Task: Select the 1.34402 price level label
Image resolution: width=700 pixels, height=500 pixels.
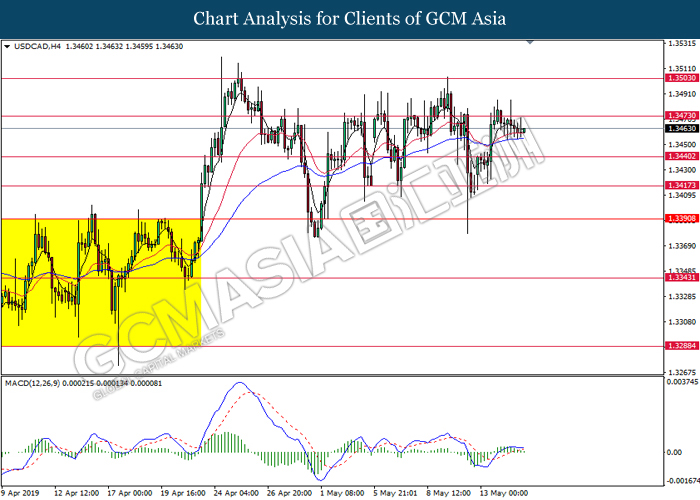Action: coord(682,156)
